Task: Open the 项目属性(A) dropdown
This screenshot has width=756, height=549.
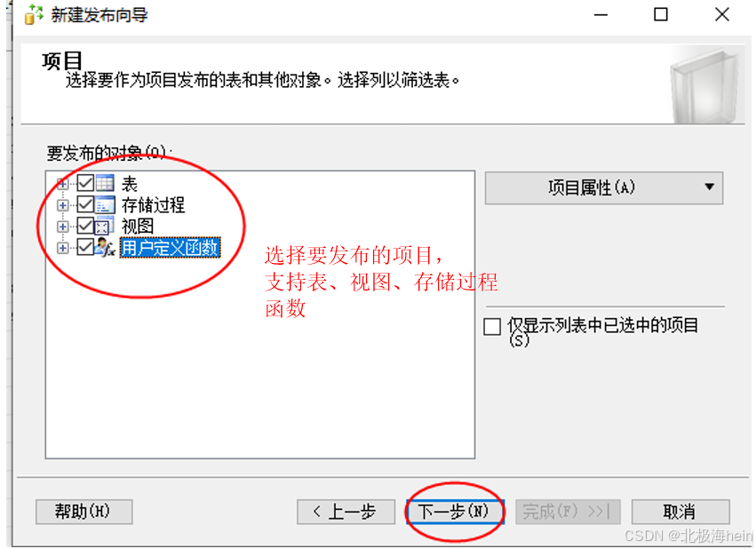Action: [x=603, y=187]
